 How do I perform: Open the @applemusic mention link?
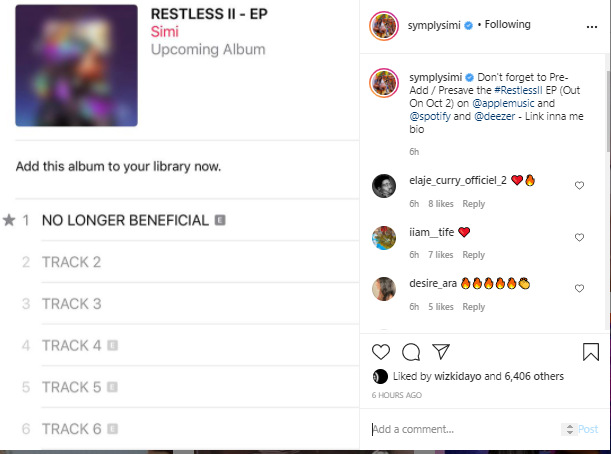(x=503, y=103)
